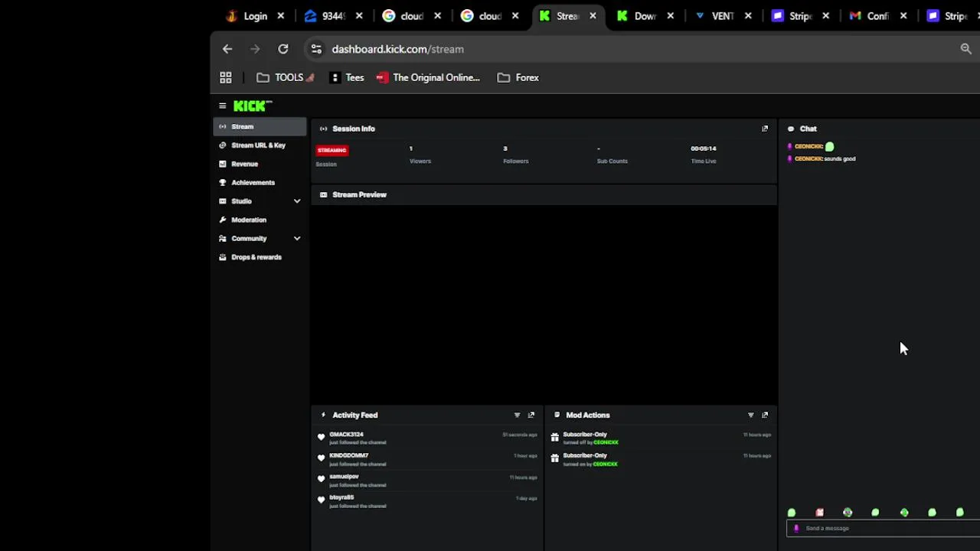Image resolution: width=980 pixels, height=551 pixels.
Task: Open Drops & rewards page
Action: (260, 257)
